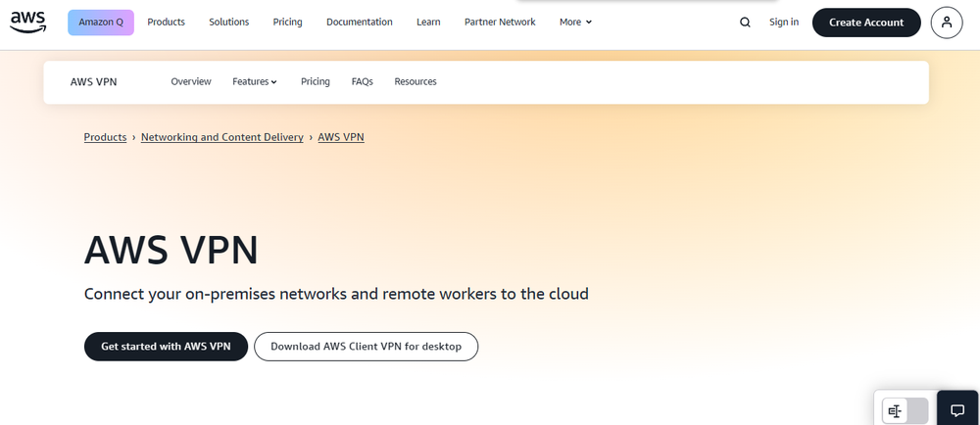Image resolution: width=980 pixels, height=425 pixels.
Task: Switch to the FAQs tab
Action: (x=362, y=82)
